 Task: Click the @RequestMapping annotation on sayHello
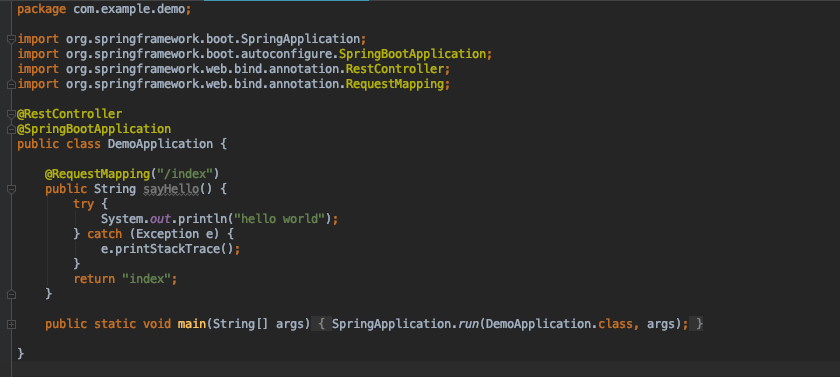tap(97, 174)
